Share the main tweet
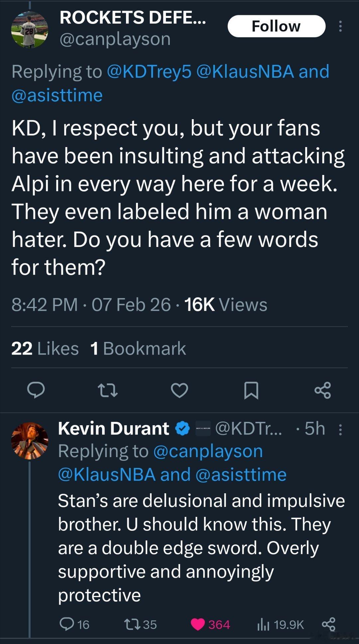Image resolution: width=359 pixels, height=644 pixels. pyautogui.click(x=322, y=390)
